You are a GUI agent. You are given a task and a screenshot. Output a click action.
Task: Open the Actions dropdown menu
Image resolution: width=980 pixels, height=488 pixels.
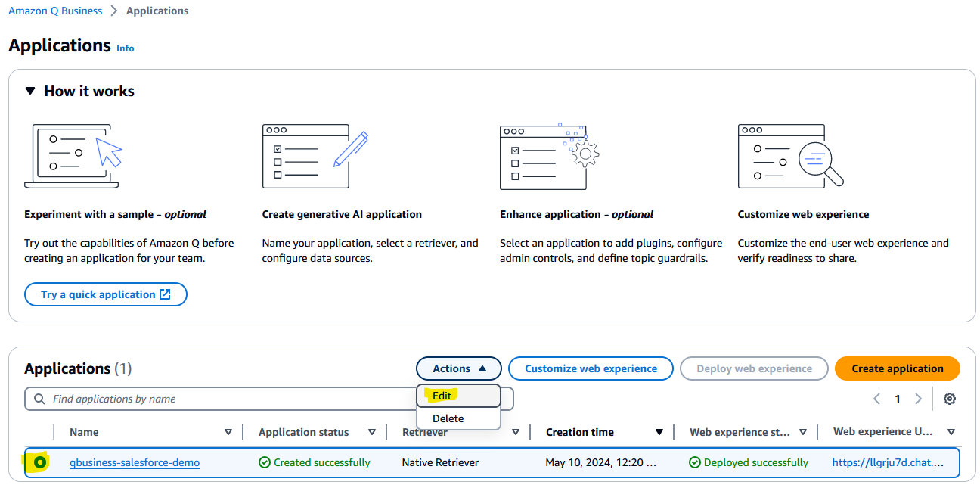click(x=459, y=368)
